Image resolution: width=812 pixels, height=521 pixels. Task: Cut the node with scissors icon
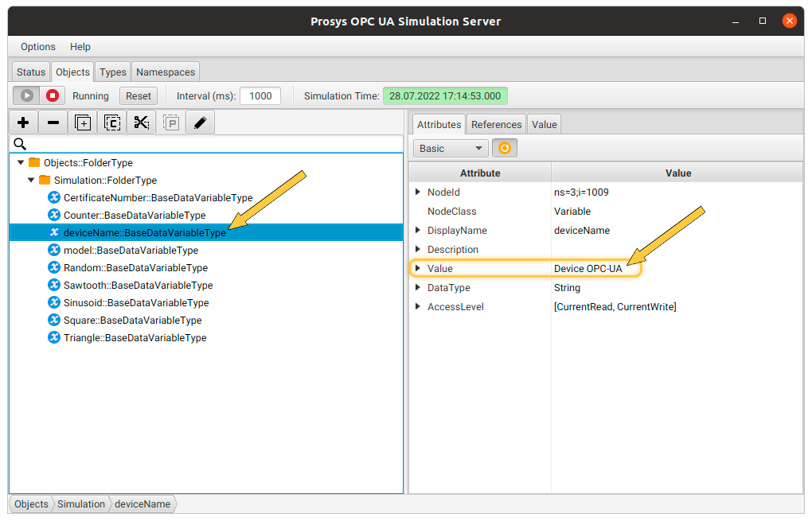[142, 122]
